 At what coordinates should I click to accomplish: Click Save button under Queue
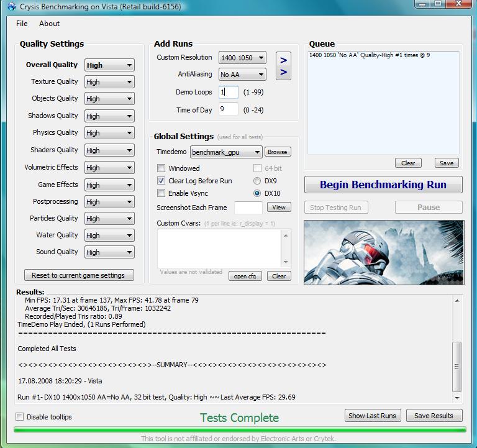click(x=447, y=163)
